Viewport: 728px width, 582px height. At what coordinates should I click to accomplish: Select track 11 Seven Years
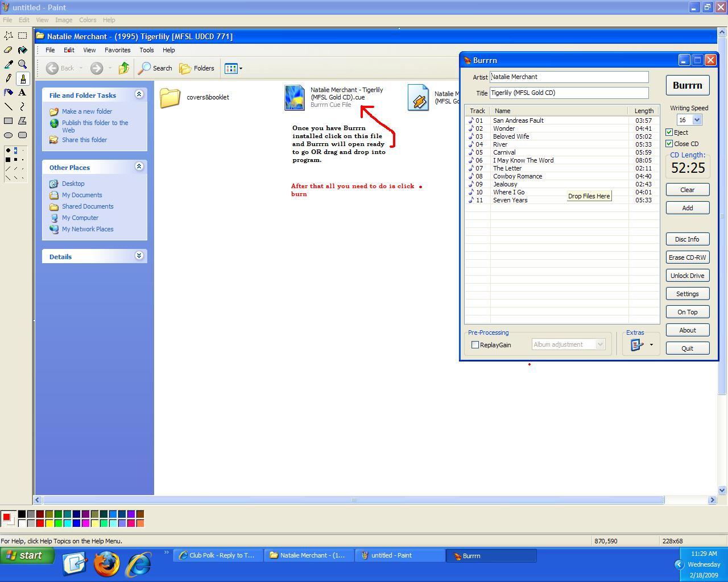562,200
